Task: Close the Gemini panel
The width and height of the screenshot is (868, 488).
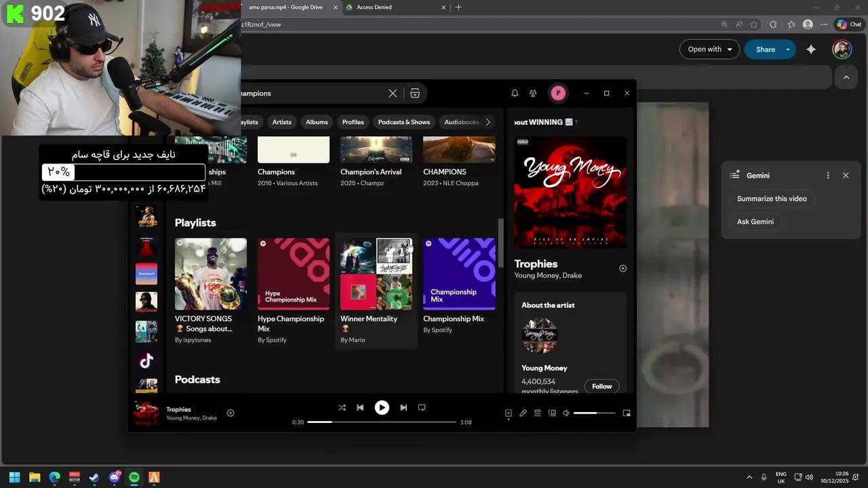Action: click(x=846, y=176)
